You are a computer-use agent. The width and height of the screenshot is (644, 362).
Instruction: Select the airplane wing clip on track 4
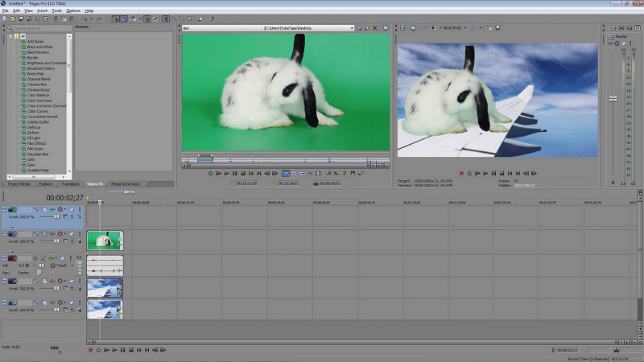pos(105,288)
